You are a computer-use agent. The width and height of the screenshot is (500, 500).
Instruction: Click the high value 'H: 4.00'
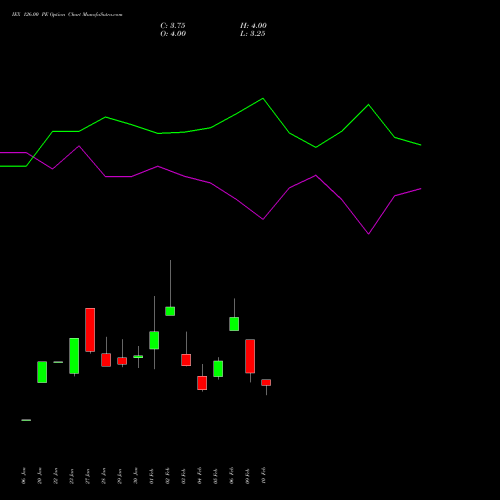[253, 26]
